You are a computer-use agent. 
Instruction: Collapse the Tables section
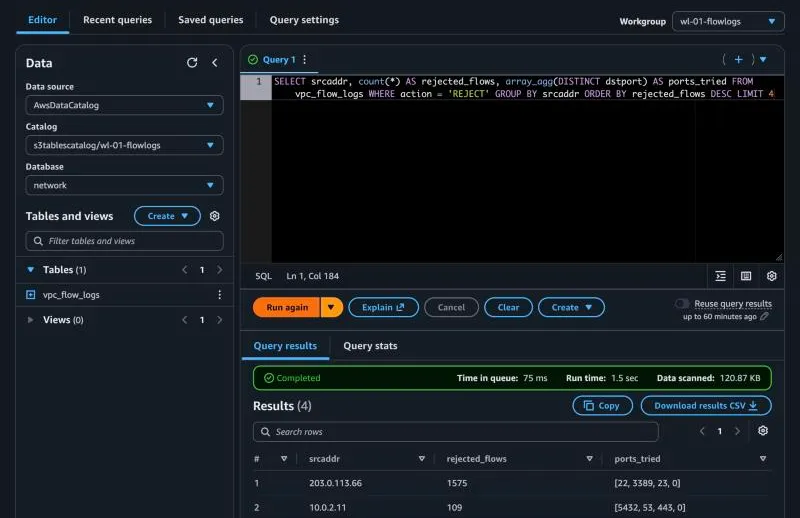[x=31, y=269]
